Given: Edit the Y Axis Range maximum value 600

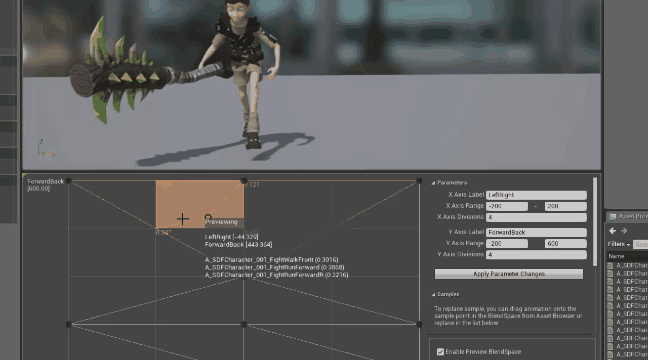Looking at the screenshot, I should (x=565, y=243).
